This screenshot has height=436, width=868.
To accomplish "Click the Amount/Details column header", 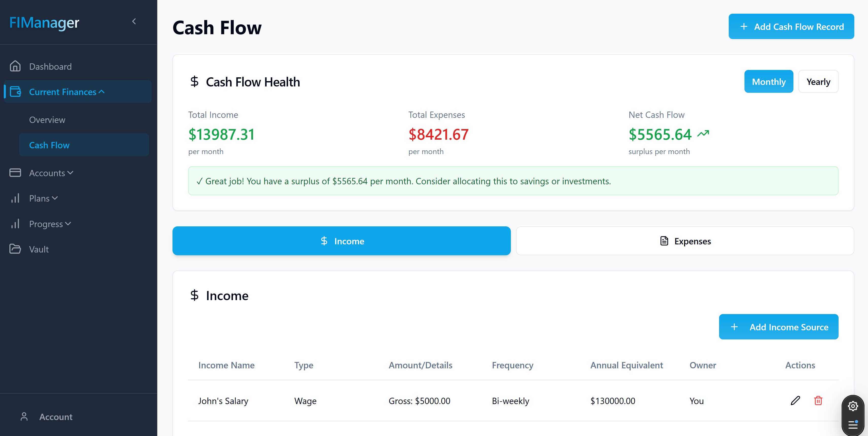I will pos(420,365).
